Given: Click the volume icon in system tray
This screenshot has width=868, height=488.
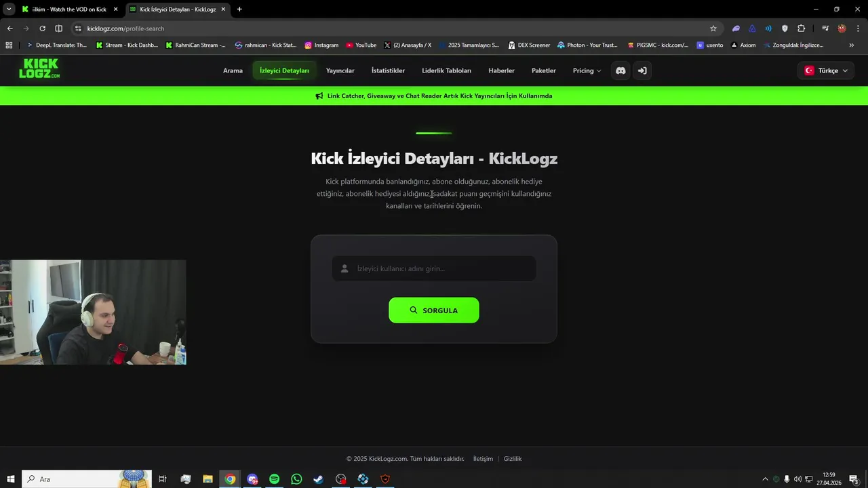Looking at the screenshot, I should 797,479.
